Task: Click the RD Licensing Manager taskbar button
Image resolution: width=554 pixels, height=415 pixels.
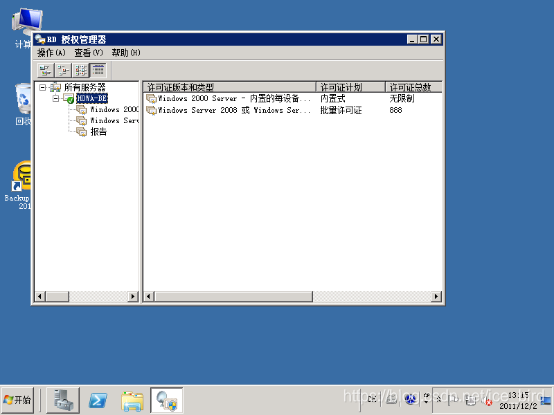Action: click(x=167, y=400)
